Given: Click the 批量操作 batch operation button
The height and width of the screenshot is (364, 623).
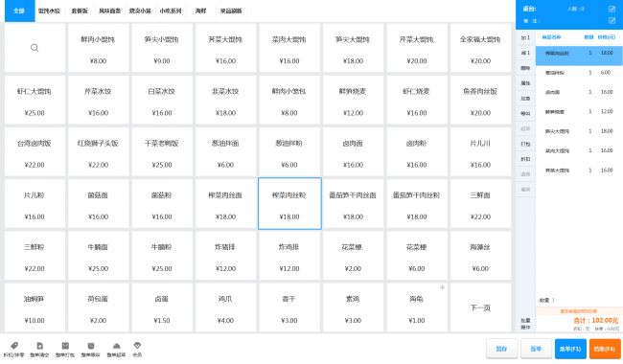Looking at the screenshot, I should (525, 324).
